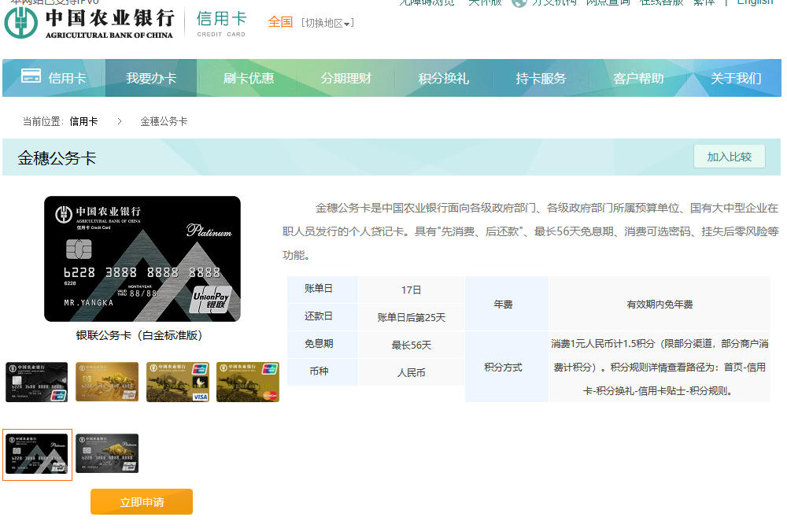Click the 立即申请 apply button
Viewport: 787px width, 532px height.
pos(142,502)
